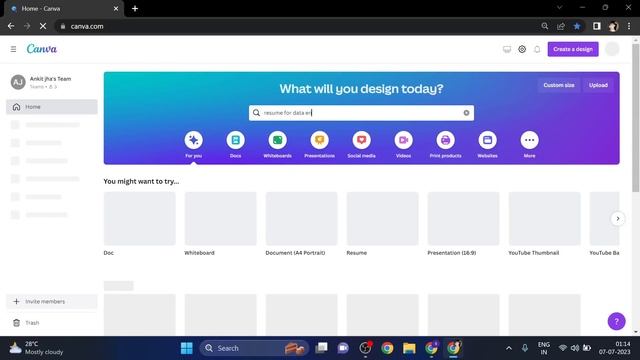
Task: Open the desktop app monitor icon
Action: tap(507, 49)
